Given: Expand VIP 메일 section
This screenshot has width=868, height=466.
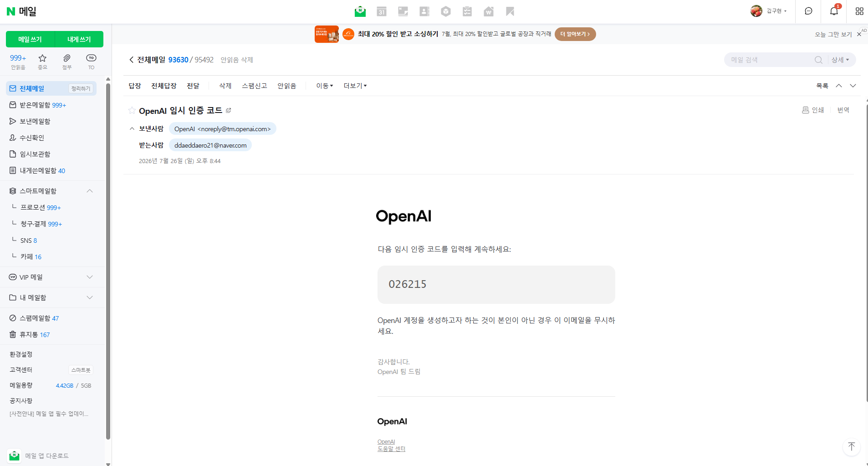Looking at the screenshot, I should (90, 277).
